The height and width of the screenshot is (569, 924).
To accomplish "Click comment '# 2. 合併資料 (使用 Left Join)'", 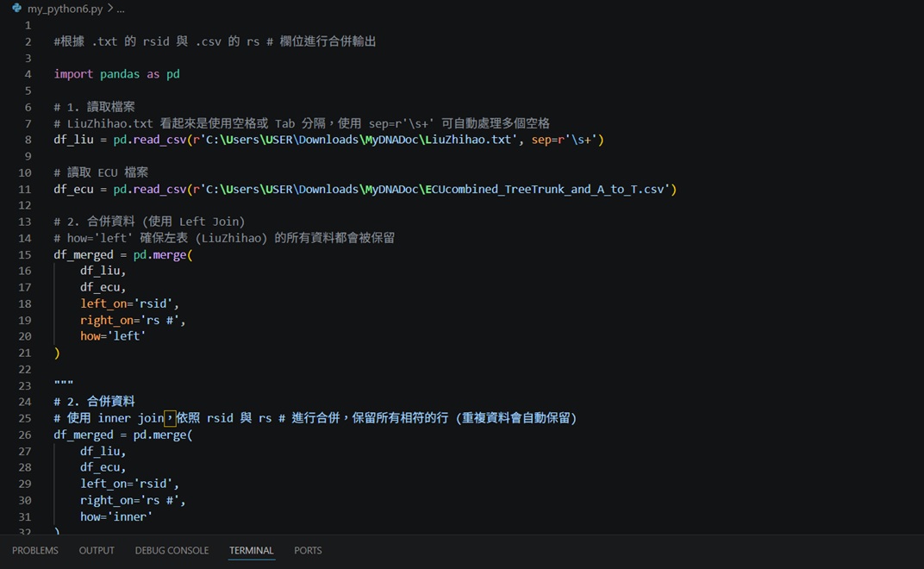I will pos(149,222).
